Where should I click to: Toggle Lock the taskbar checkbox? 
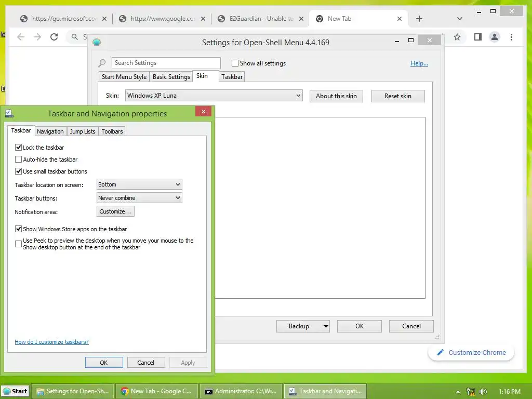[x=18, y=147]
